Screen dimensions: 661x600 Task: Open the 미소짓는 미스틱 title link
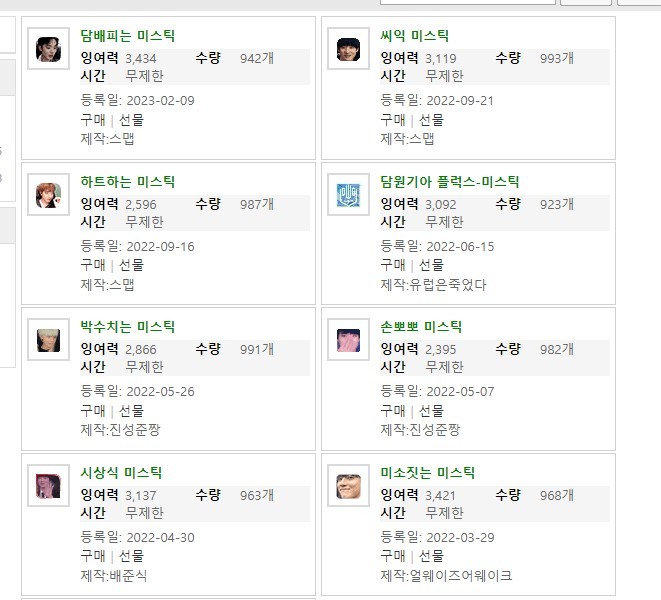[x=427, y=474]
